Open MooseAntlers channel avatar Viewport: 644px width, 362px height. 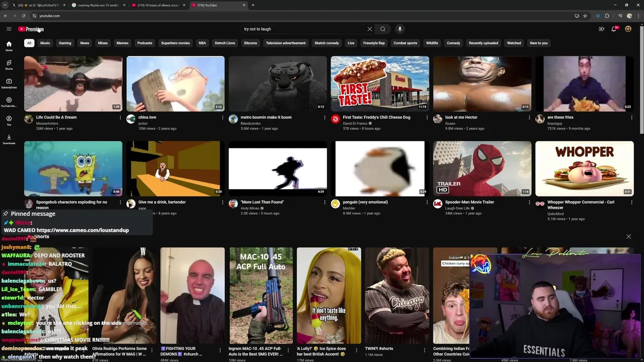tap(29, 119)
